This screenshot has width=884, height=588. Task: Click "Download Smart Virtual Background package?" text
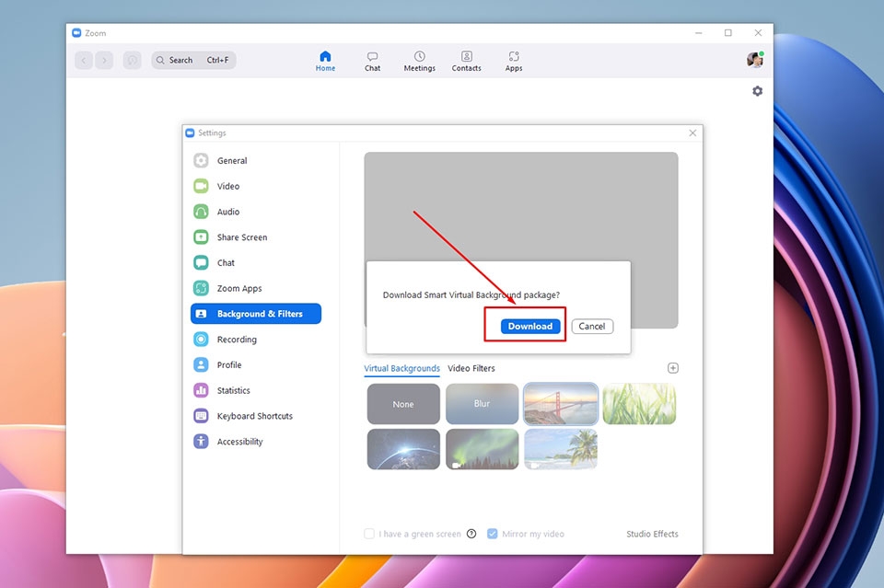(x=471, y=294)
